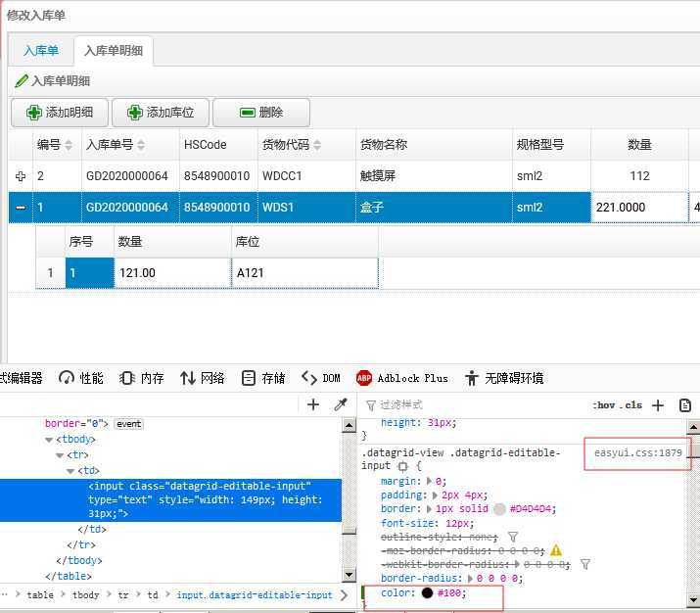Click the warning icon on -moz-border-radius

pos(556,550)
